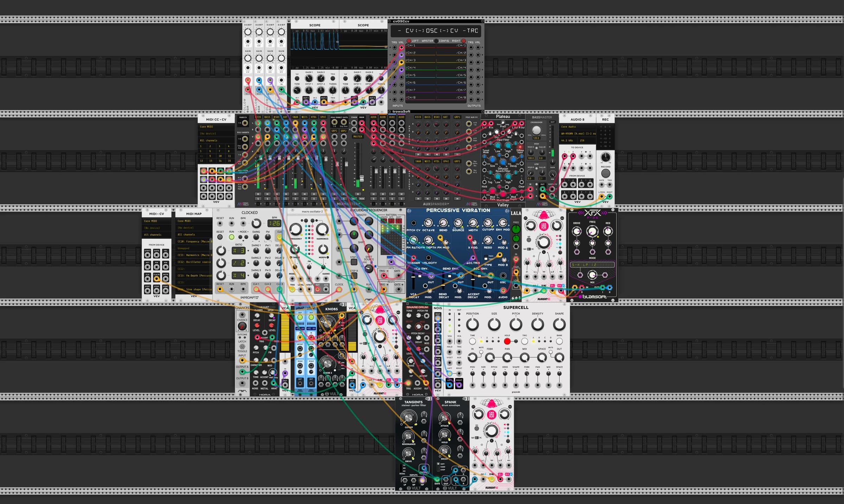Image resolution: width=844 pixels, height=504 pixels.
Task: Click the x3 ratio display on Clocked
Action: 238,251
